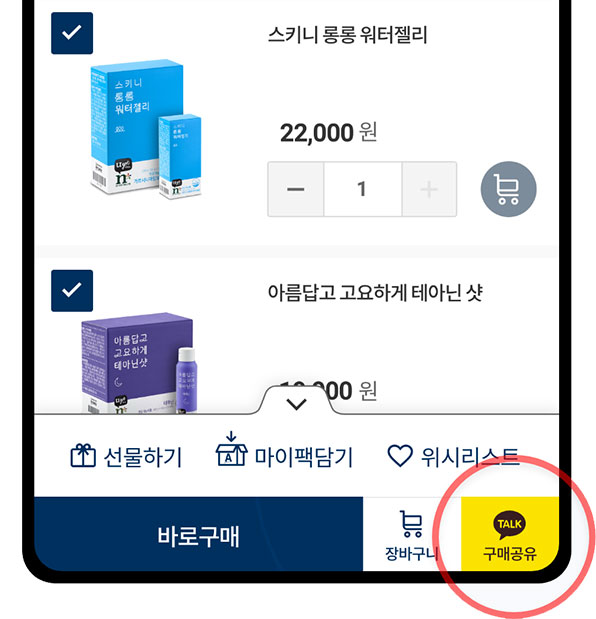Share purchase via 구매공유 label
Image resolution: width=596 pixels, height=619 pixels.
(510, 553)
